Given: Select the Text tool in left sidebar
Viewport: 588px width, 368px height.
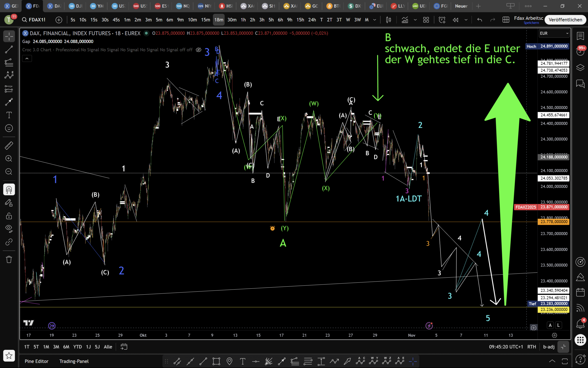Looking at the screenshot, I should [x=9, y=115].
